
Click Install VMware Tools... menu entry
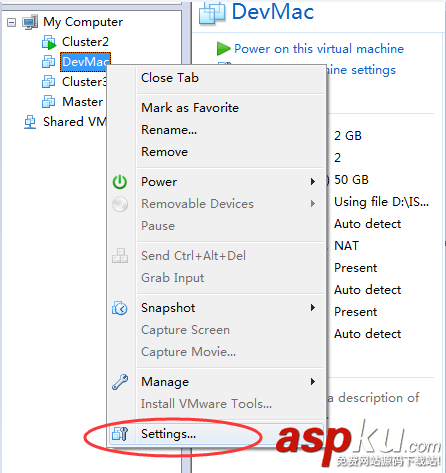tap(206, 404)
